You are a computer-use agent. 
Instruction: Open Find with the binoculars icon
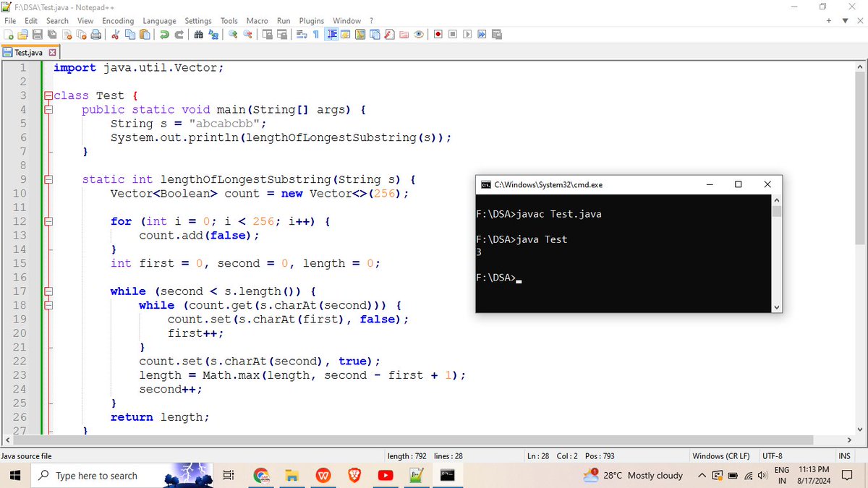coord(198,35)
